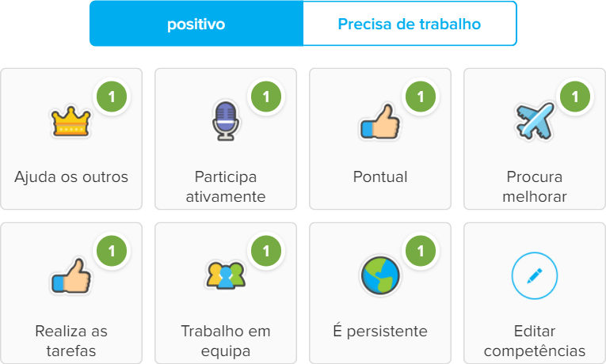This screenshot has width=606, height=364.
Task: Click the three-people team icon
Action: pyautogui.click(x=226, y=275)
